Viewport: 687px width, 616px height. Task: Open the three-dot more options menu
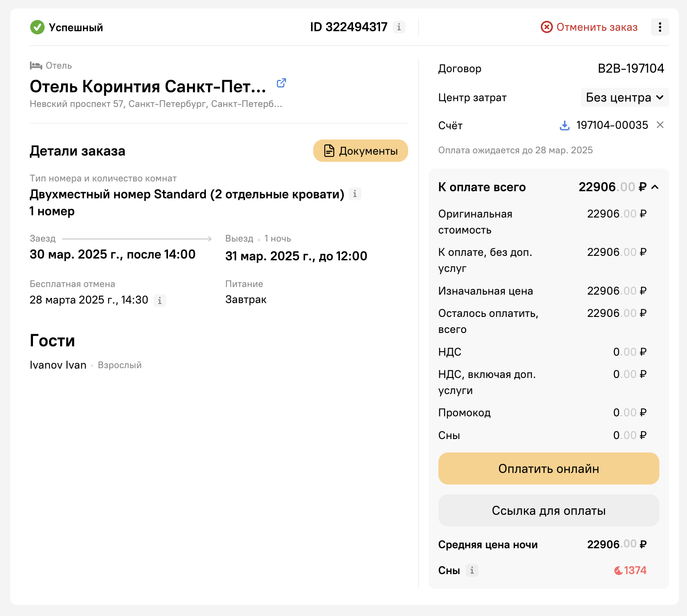click(x=660, y=27)
